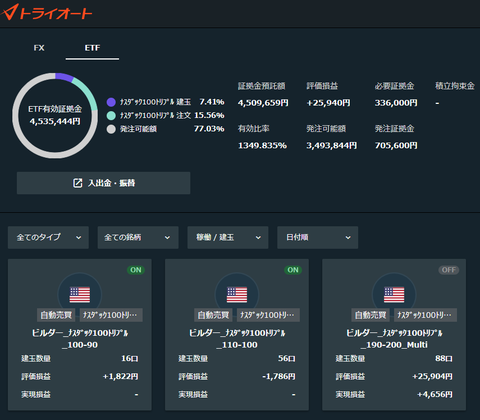This screenshot has height=420, width=480.
Task: Click ナスダック100トリ… tag on _110-100 card
Action: tap(268, 315)
